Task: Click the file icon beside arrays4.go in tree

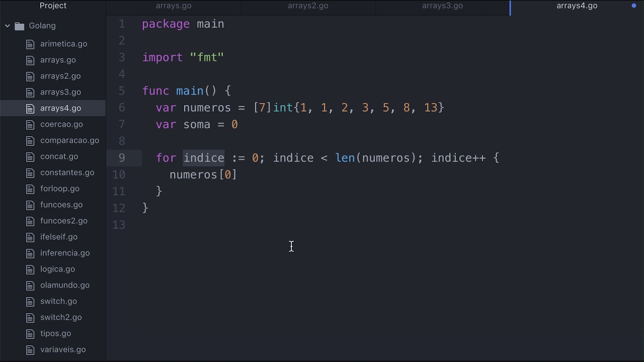Action: 30,108
